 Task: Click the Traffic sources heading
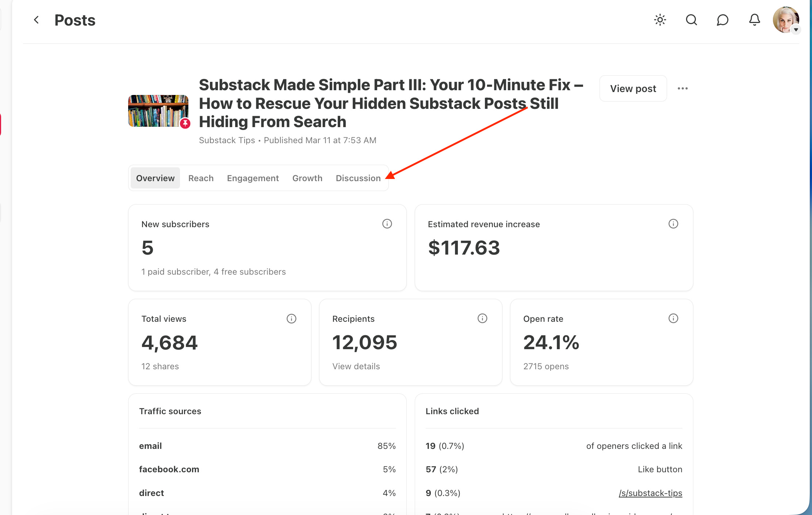point(170,411)
